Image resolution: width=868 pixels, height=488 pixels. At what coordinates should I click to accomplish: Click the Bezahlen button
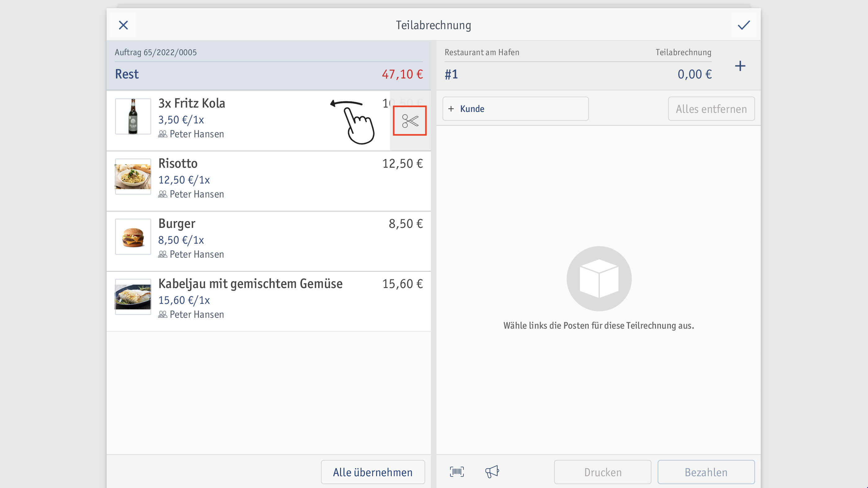[706, 472]
